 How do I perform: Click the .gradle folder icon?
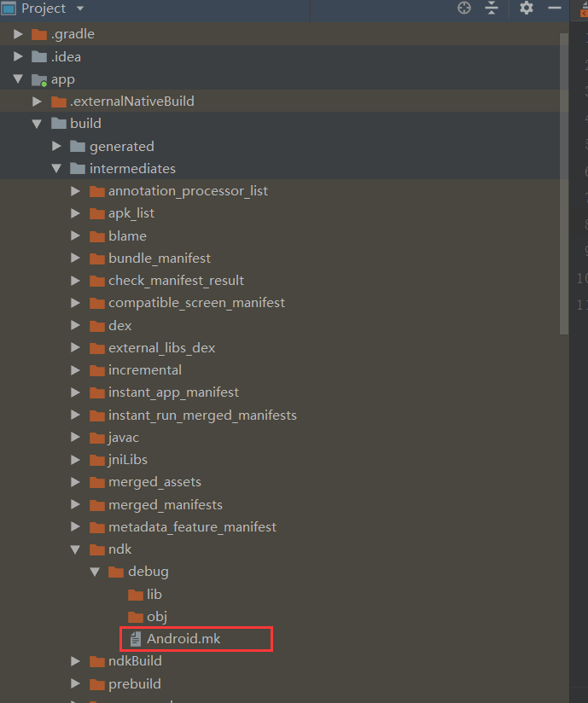[x=38, y=34]
